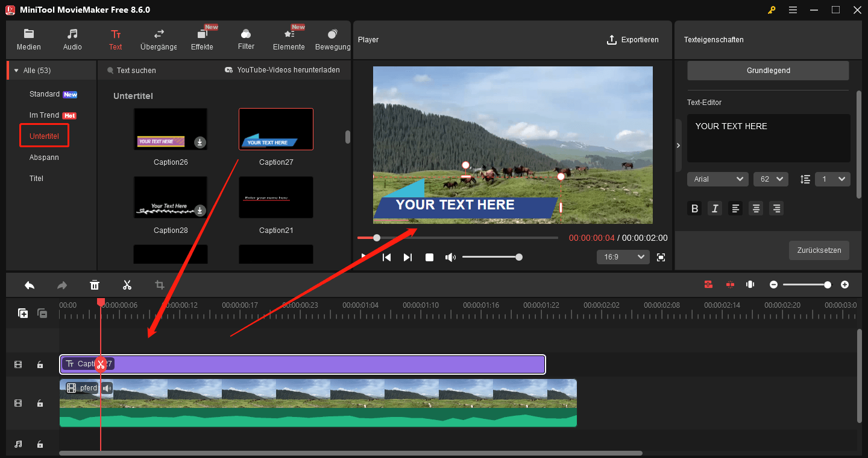Select the Text tab

[x=115, y=39]
